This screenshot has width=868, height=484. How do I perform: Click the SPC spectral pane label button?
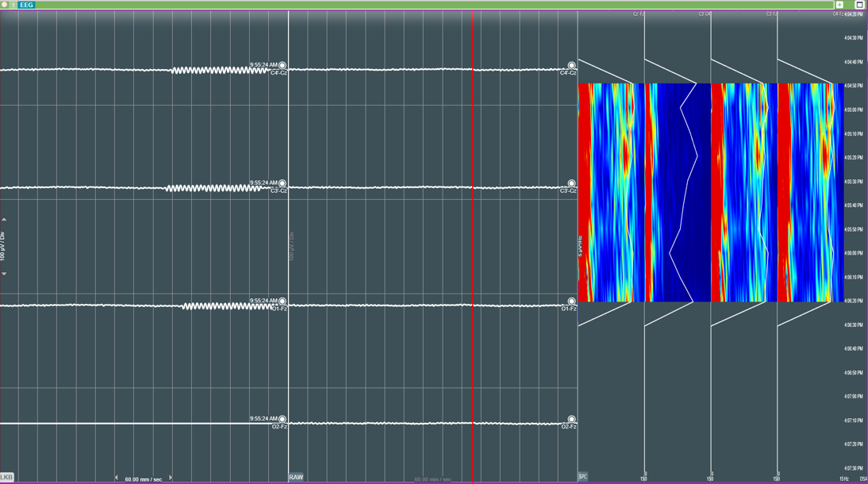[x=582, y=476]
